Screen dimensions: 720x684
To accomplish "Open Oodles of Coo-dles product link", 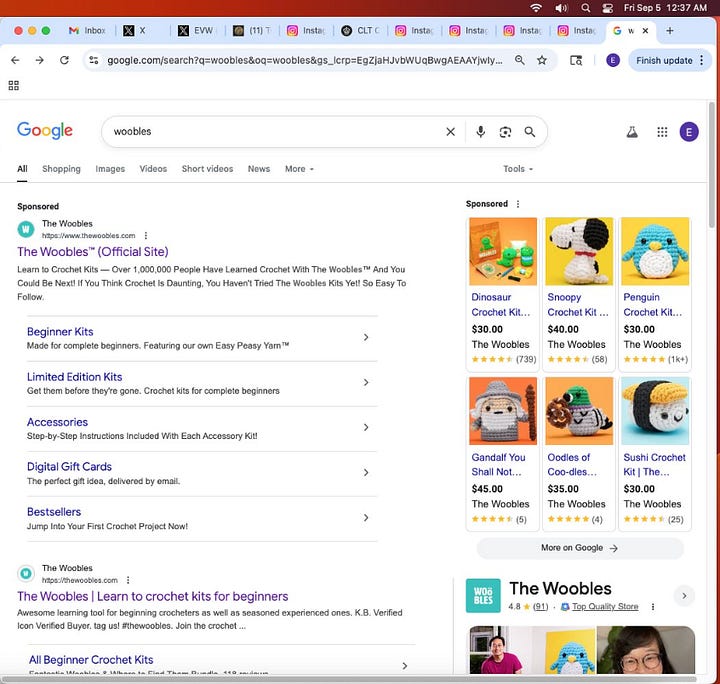I will pos(572,464).
